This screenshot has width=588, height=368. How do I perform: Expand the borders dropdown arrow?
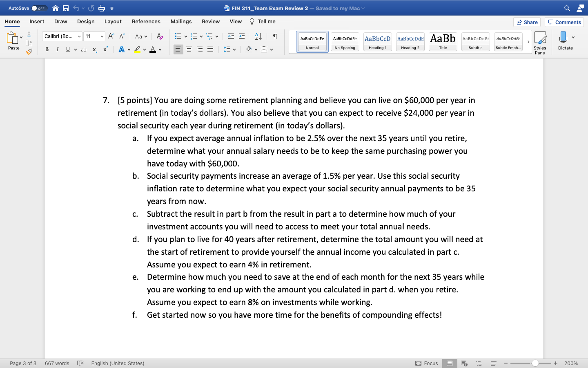click(x=272, y=49)
